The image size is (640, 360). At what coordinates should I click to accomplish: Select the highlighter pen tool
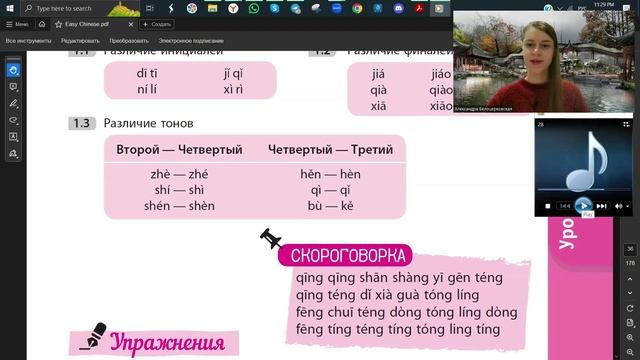(13, 104)
